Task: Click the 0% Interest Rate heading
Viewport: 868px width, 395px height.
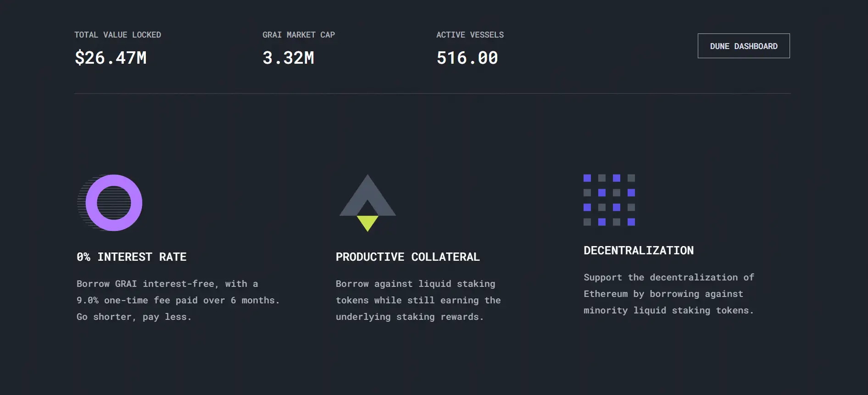Action: 132,257
